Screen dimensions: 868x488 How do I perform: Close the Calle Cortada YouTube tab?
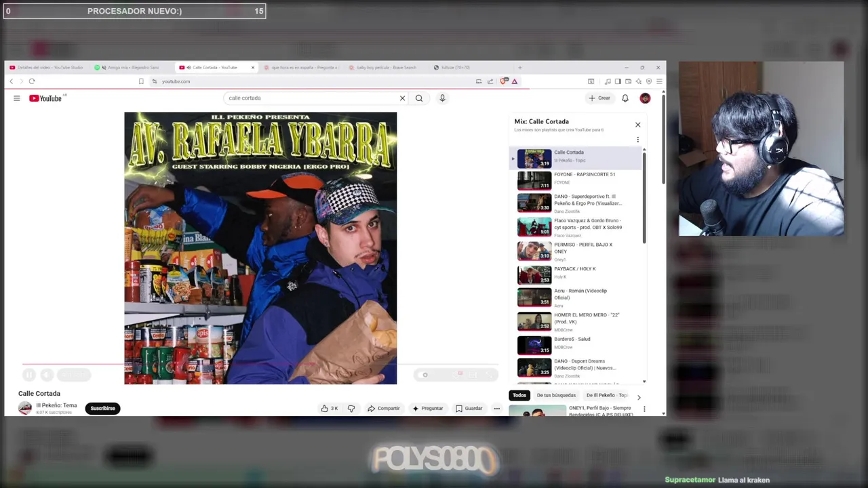[x=253, y=68]
